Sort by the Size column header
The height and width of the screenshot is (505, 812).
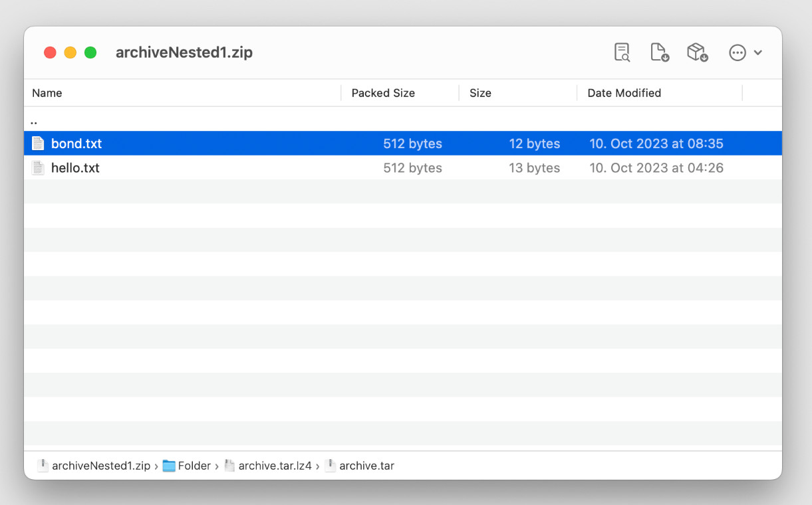point(480,93)
